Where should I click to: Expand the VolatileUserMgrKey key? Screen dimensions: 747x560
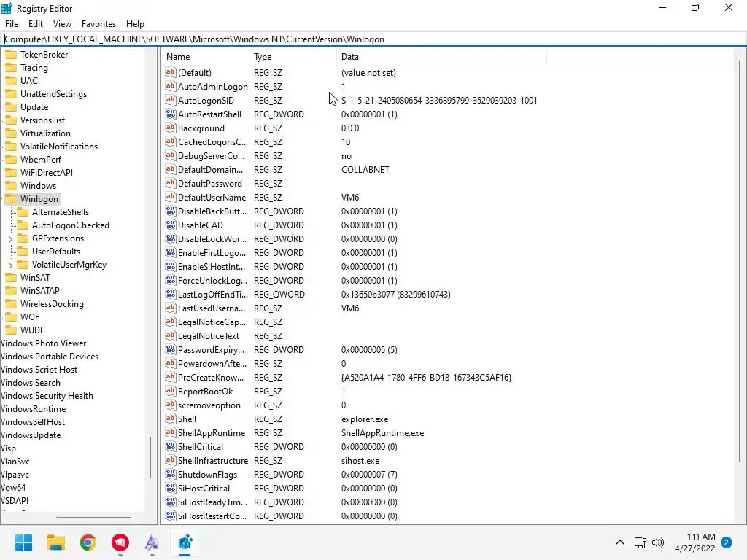(10, 265)
